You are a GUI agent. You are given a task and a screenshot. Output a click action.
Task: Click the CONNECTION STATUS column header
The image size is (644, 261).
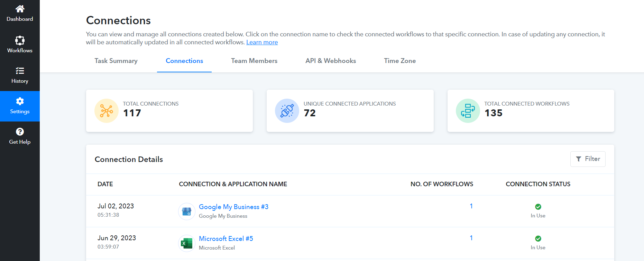538,184
